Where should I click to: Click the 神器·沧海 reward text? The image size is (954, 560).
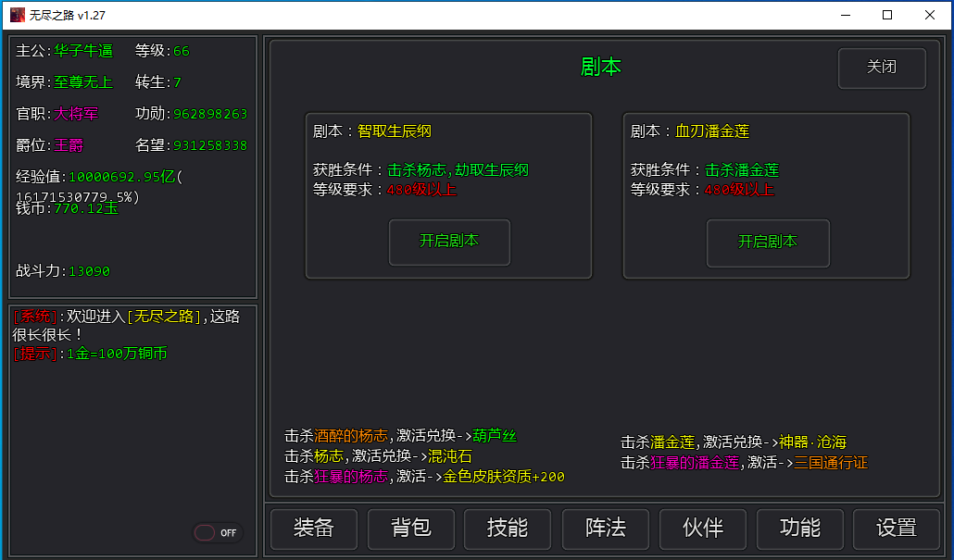click(812, 442)
